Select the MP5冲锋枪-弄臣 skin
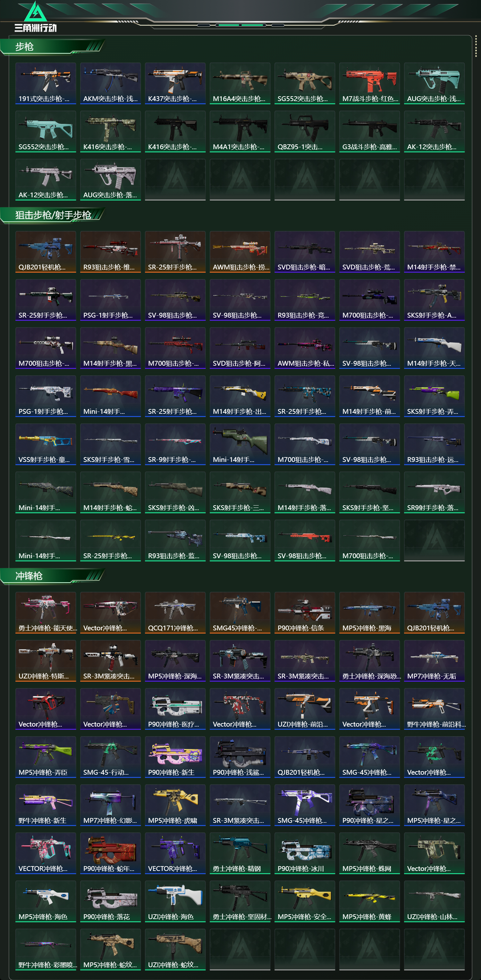This screenshot has height=980, width=481. pyautogui.click(x=46, y=757)
